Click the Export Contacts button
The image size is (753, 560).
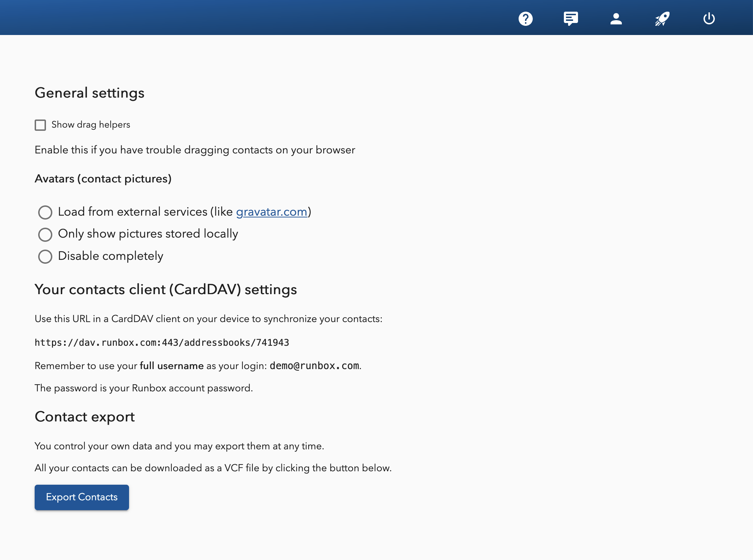[82, 497]
